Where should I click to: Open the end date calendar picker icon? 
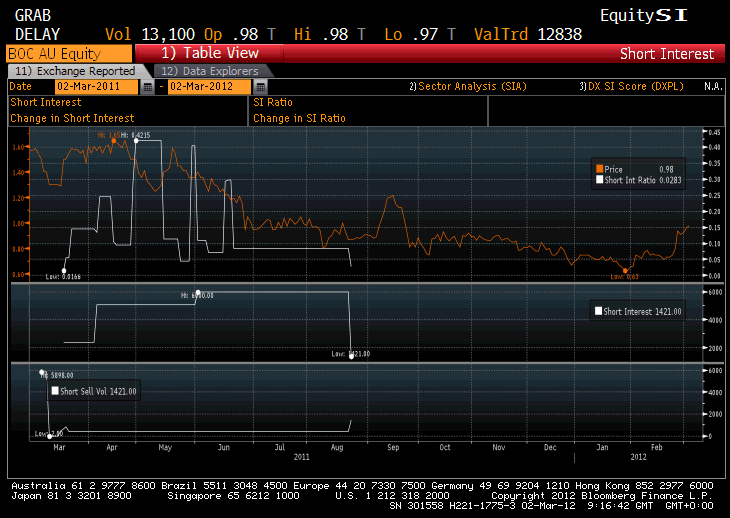pos(260,87)
